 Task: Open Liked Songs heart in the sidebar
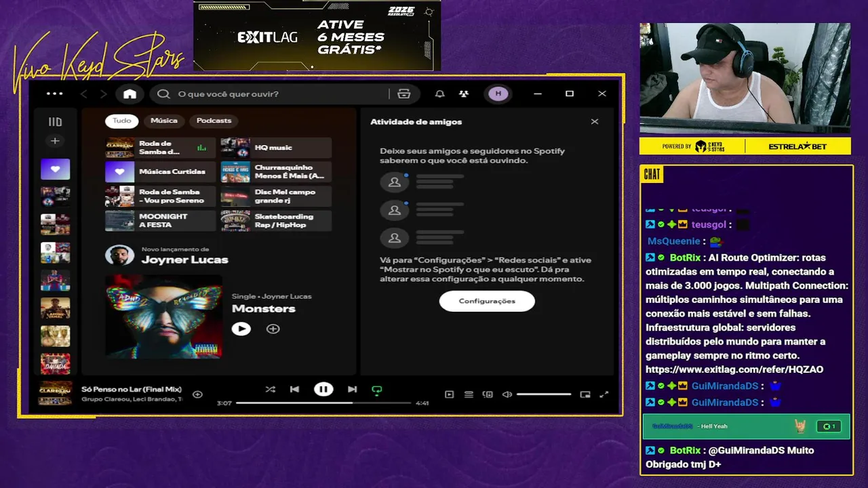click(55, 169)
